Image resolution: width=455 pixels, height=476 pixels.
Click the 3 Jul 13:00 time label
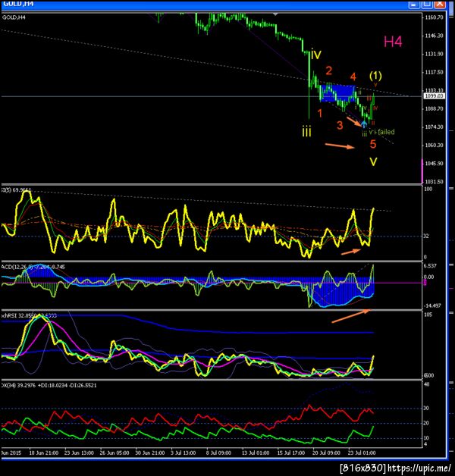pyautogui.click(x=184, y=453)
